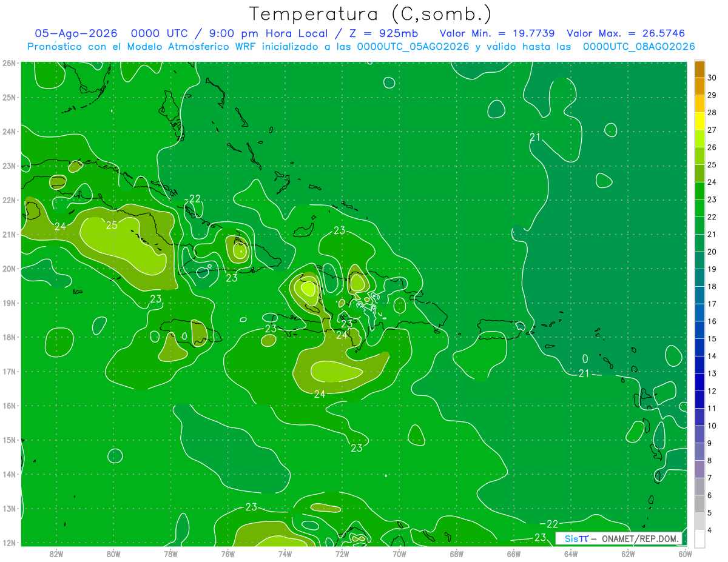Click the yellow swatch between 26 and 27
The height and width of the screenshot is (562, 728).
tap(699, 139)
